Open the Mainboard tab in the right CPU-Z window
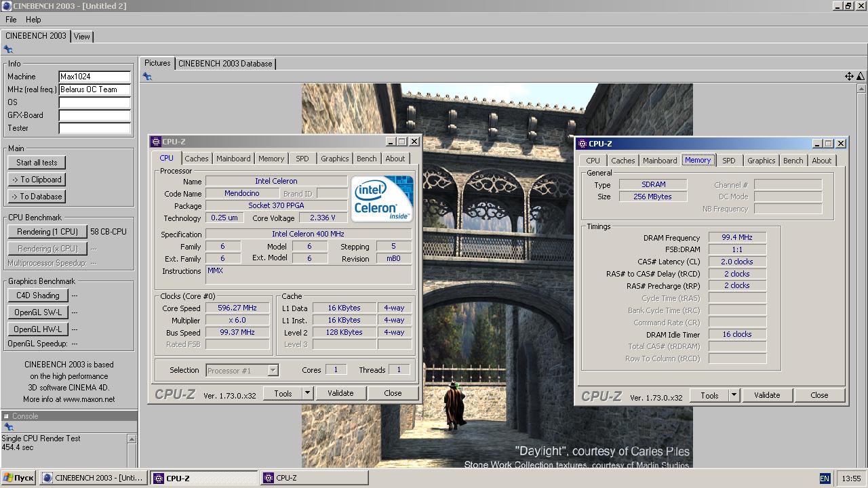Screen dimensions: 868x488 660,161
